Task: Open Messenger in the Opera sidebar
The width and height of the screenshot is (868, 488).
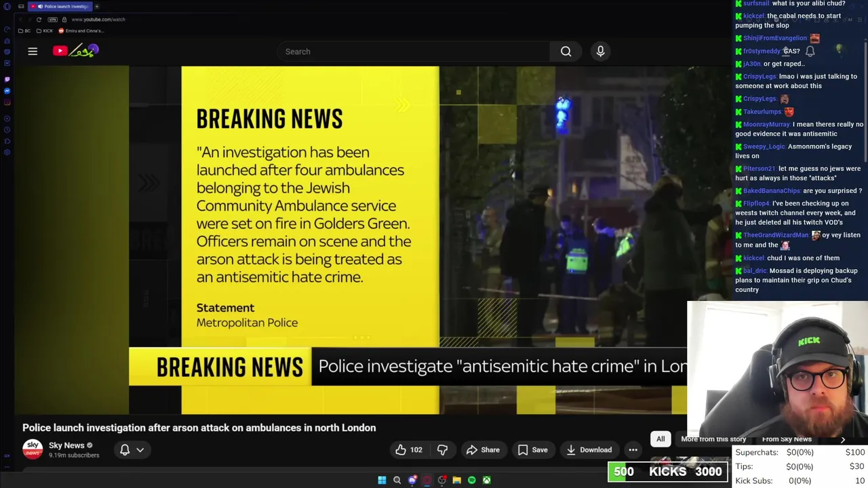Action: [x=7, y=91]
